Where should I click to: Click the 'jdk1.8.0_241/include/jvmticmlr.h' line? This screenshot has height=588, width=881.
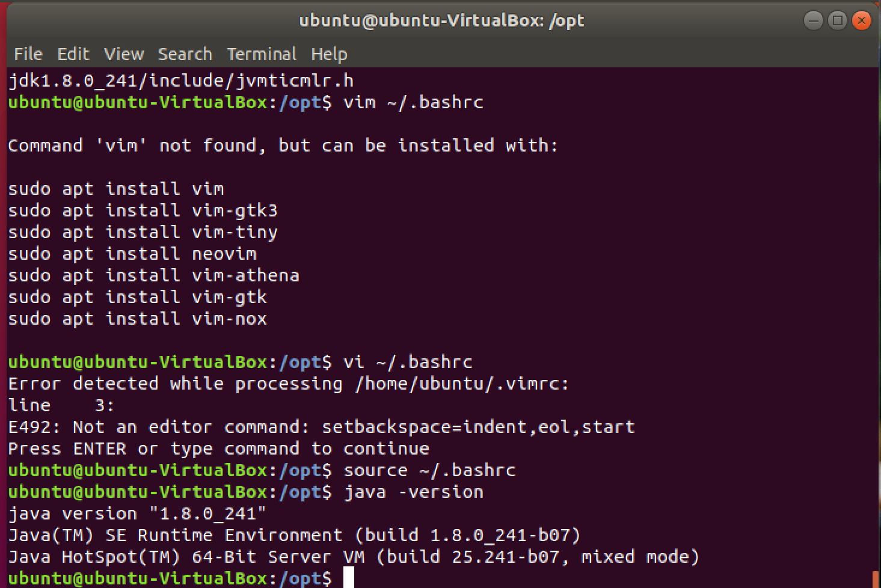point(180,81)
